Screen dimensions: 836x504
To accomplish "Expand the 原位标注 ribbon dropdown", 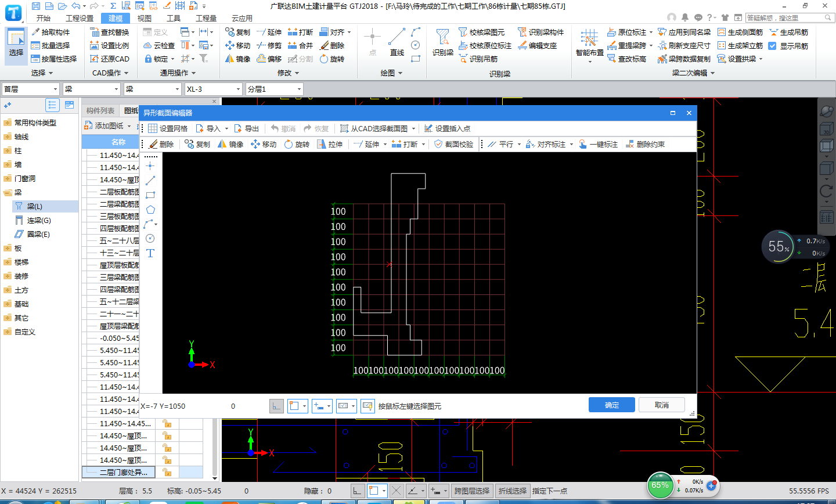I will click(651, 33).
